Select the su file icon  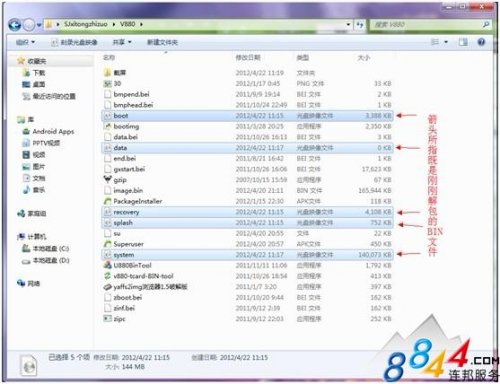(x=107, y=233)
